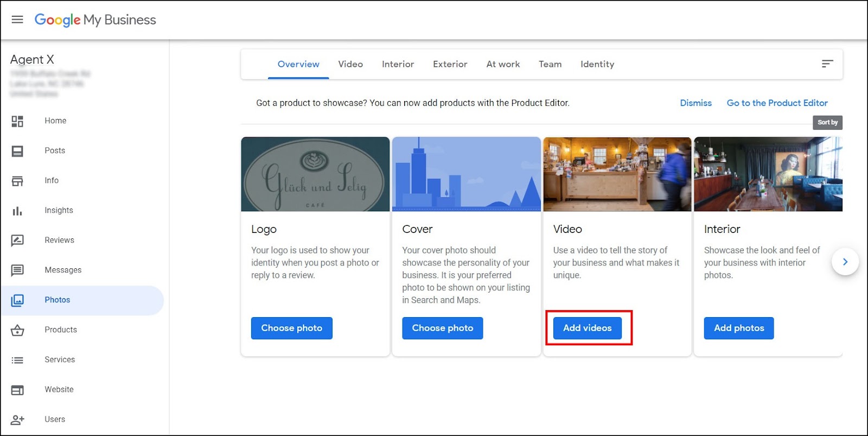
Task: Go to Services in sidebar
Action: (60, 360)
